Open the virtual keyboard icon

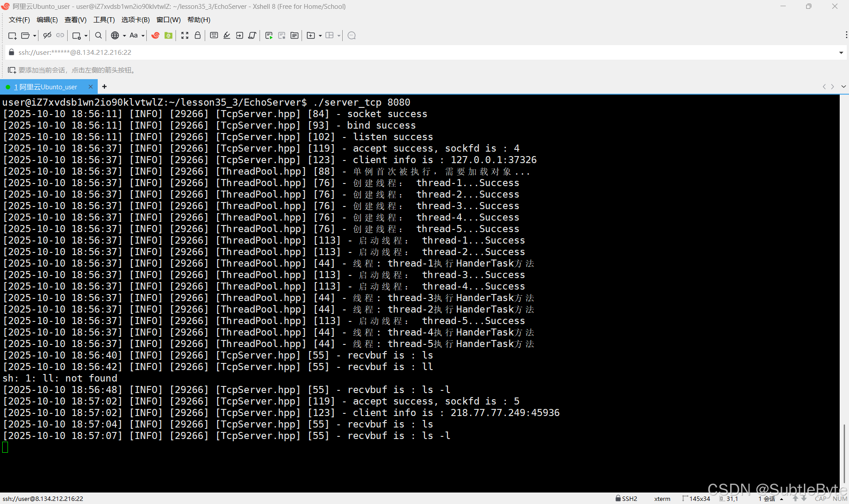point(214,35)
